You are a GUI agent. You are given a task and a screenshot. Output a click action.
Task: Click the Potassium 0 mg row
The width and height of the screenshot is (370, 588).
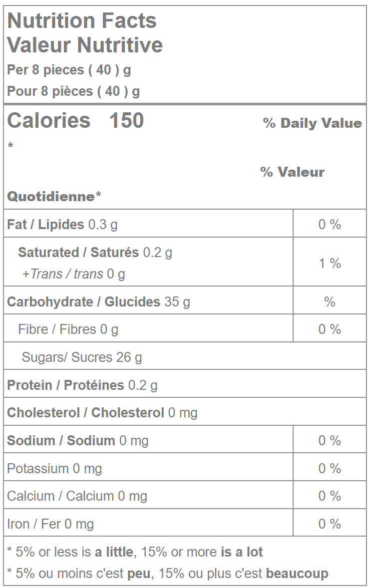(54, 469)
